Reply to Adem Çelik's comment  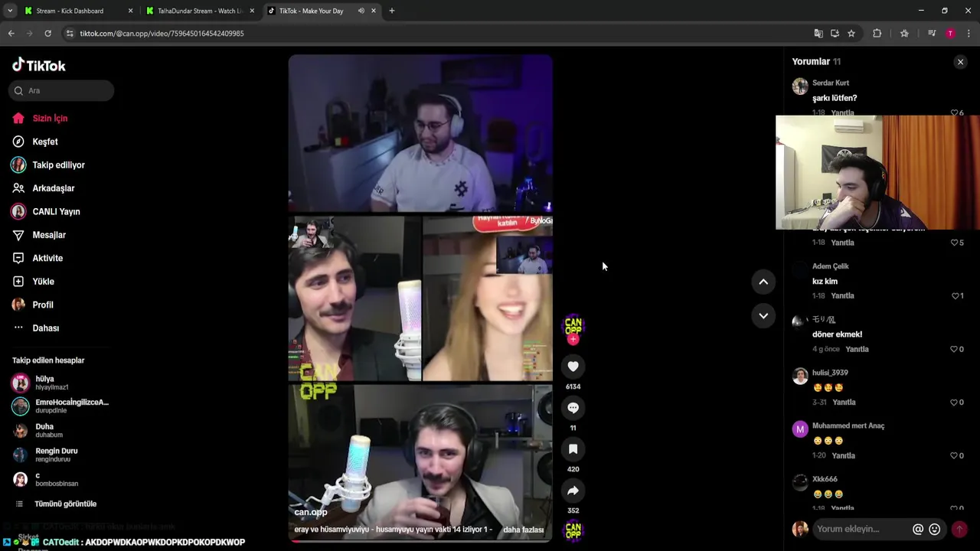(x=842, y=296)
